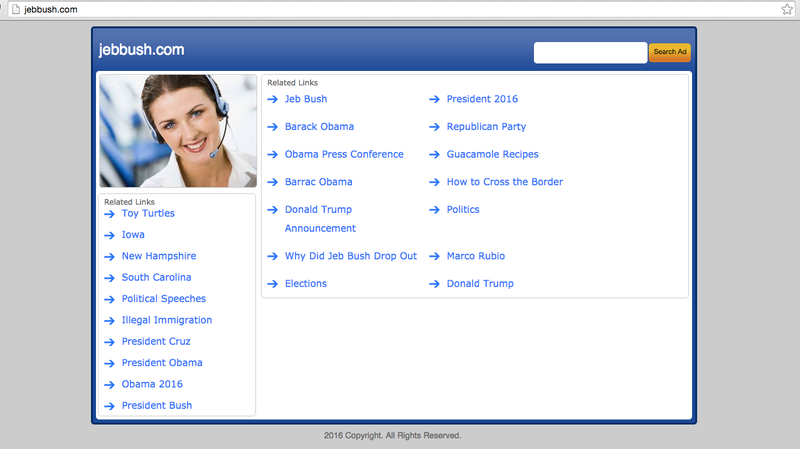Open the Marco Rubio link

pos(476,256)
